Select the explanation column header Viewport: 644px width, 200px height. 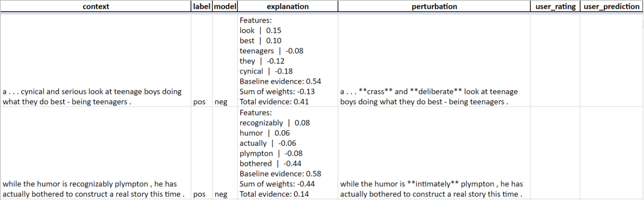coord(288,6)
